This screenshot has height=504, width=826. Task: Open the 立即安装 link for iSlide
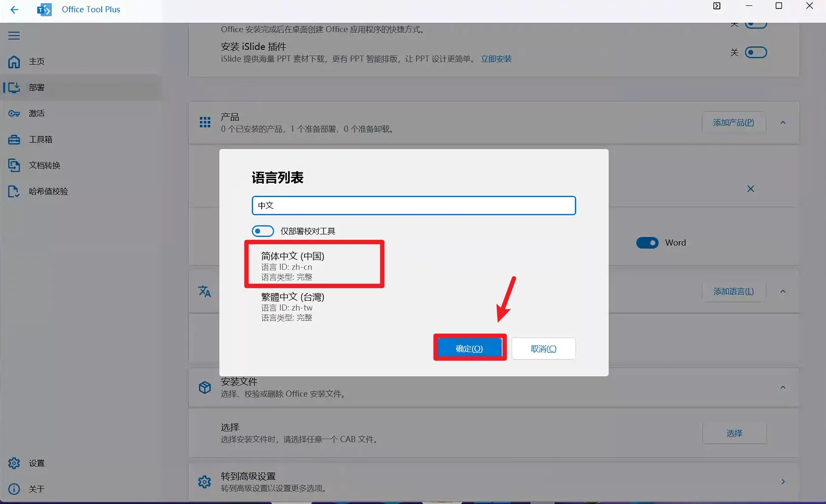click(496, 59)
